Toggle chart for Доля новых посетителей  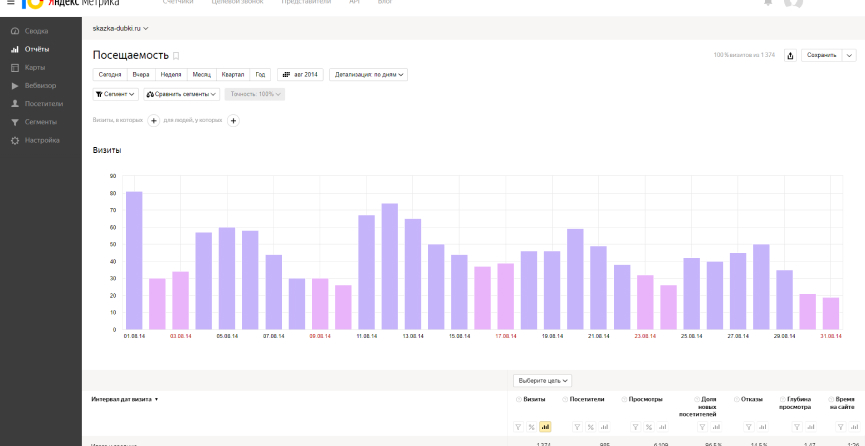click(x=716, y=427)
